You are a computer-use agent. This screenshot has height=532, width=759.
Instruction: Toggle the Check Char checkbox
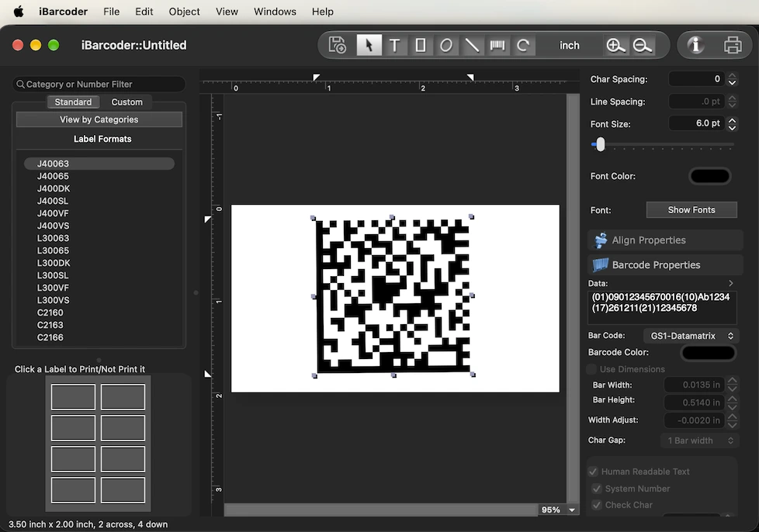pyautogui.click(x=597, y=505)
